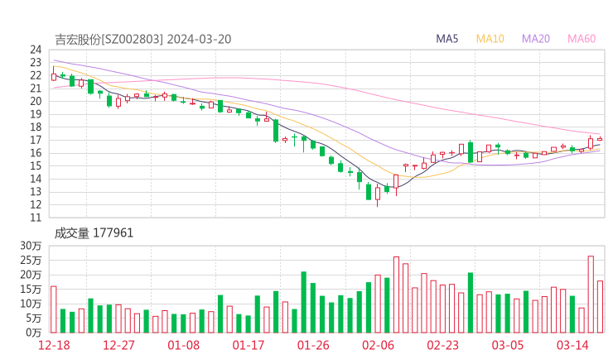
Task: Click the 11 price axis label
Action: point(36,218)
